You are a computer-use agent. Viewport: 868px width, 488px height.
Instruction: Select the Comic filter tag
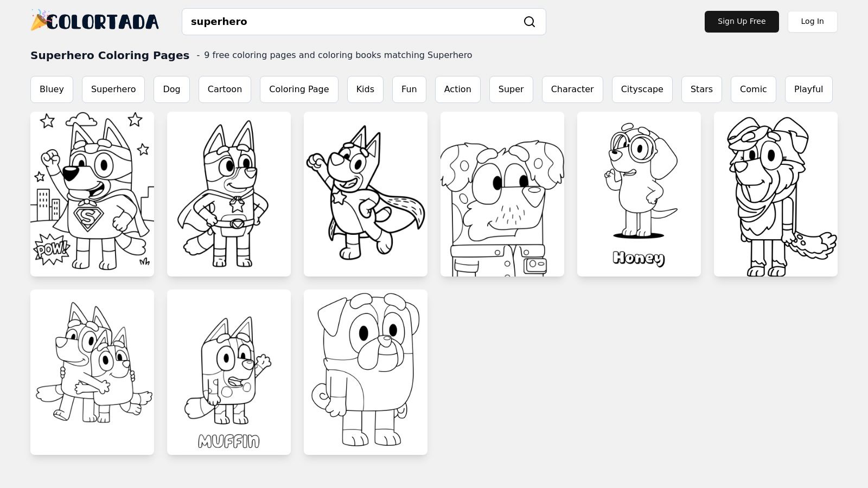point(754,89)
